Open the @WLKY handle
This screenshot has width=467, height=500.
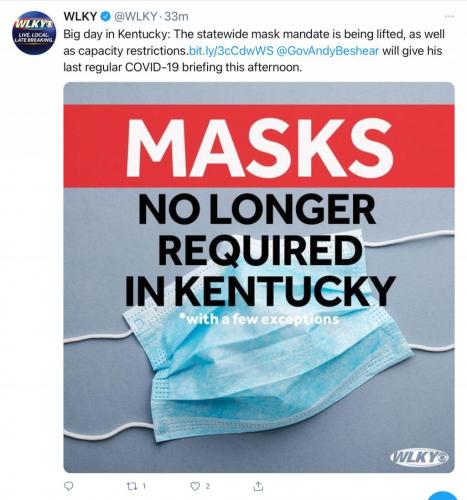point(135,16)
